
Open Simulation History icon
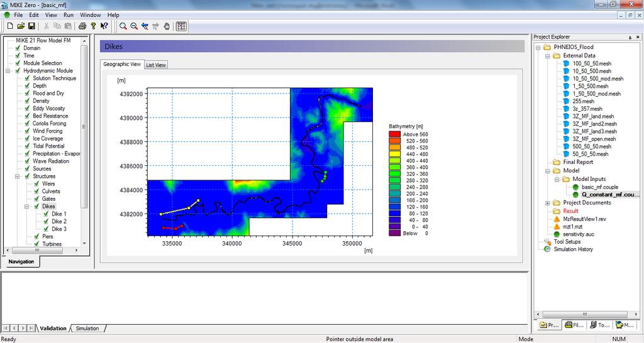(547, 249)
